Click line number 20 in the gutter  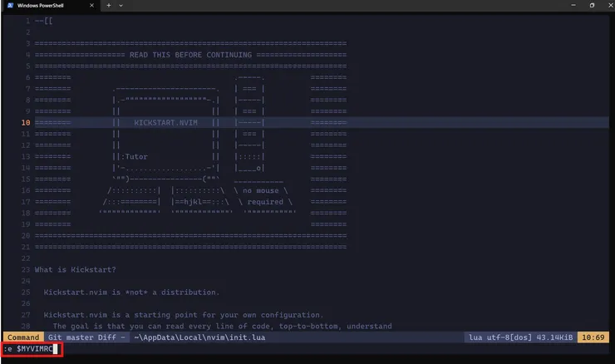pyautogui.click(x=26, y=236)
